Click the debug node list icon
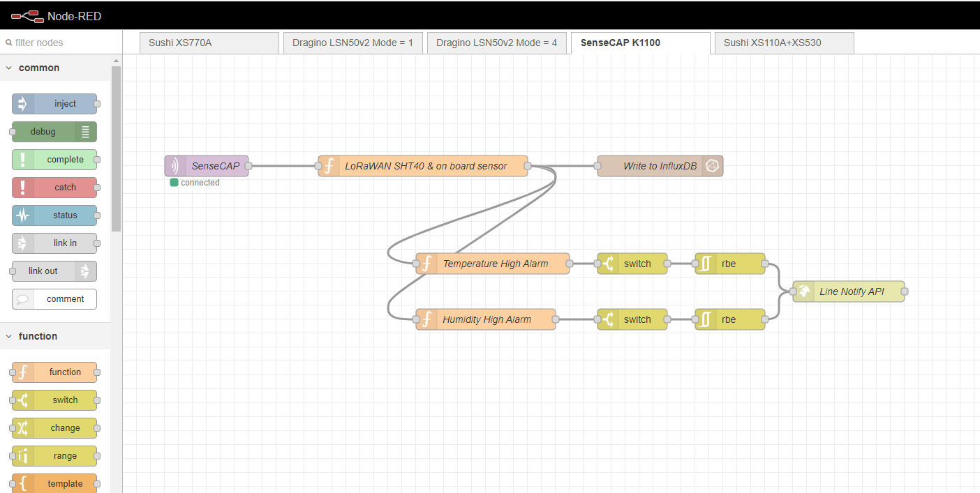This screenshot has width=980, height=493. tap(86, 132)
